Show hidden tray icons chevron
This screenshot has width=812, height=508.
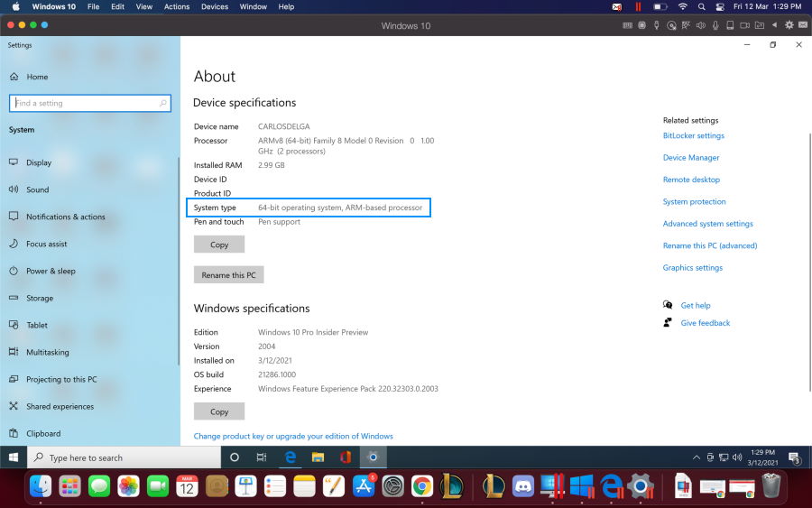click(696, 457)
